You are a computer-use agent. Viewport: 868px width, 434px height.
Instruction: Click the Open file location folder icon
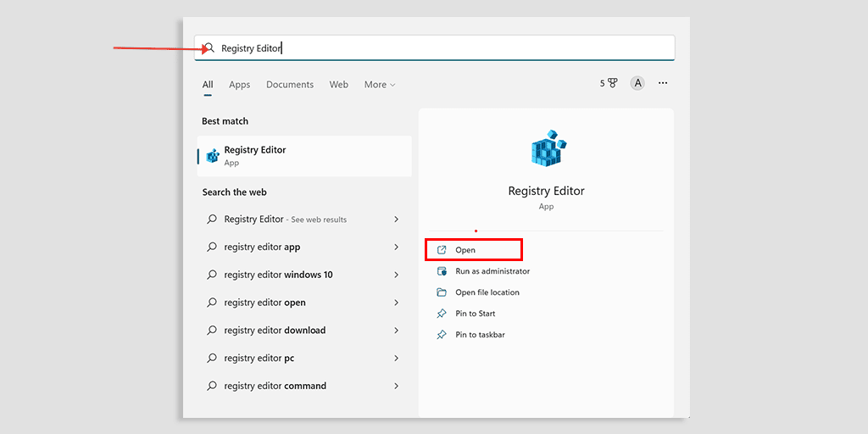pos(442,292)
